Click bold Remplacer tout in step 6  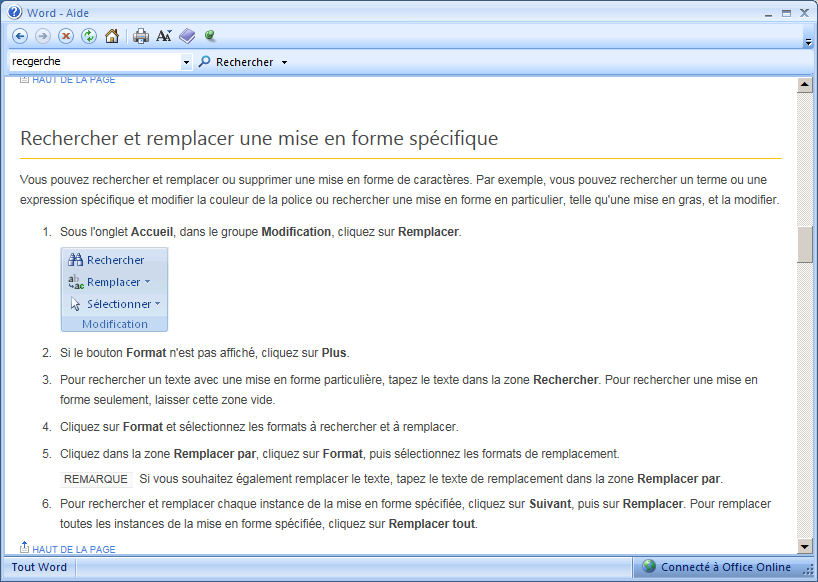(432, 524)
